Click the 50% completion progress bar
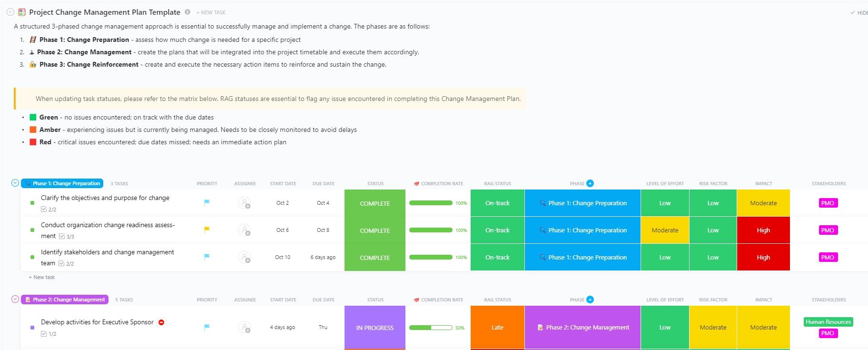 pyautogui.click(x=431, y=328)
